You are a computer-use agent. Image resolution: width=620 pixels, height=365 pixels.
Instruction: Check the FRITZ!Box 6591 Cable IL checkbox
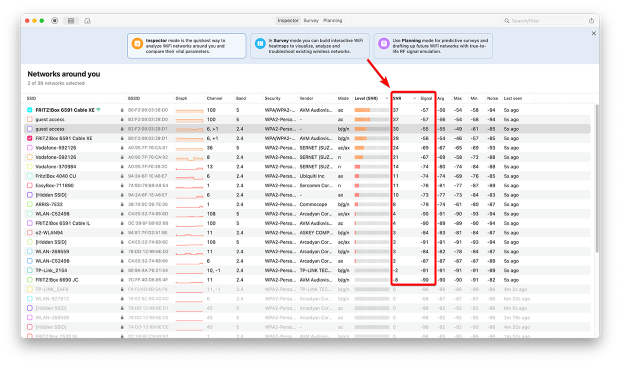[x=30, y=223]
